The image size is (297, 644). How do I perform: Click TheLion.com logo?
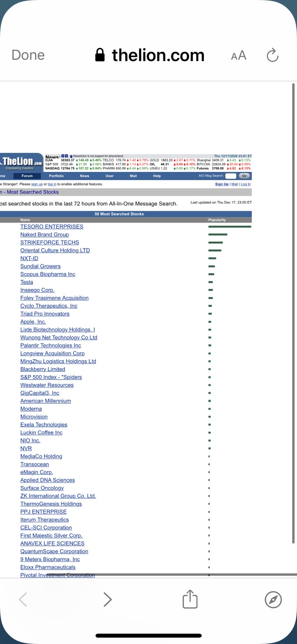(21, 163)
